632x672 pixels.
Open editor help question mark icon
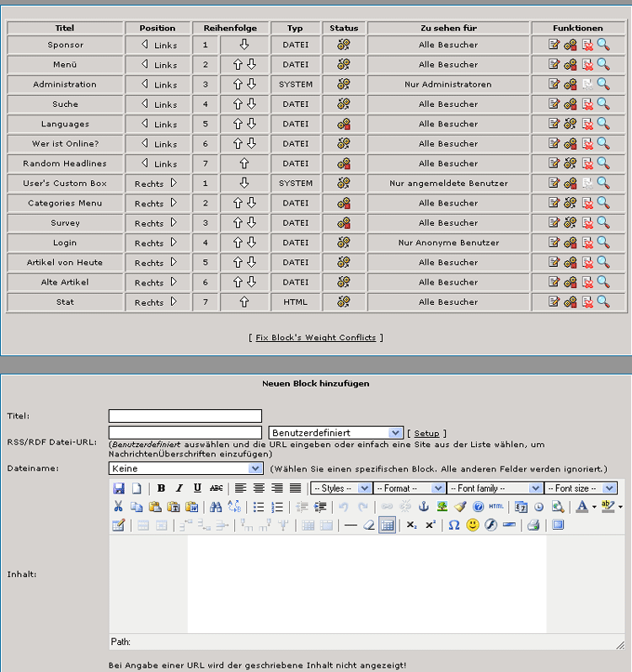(478, 507)
